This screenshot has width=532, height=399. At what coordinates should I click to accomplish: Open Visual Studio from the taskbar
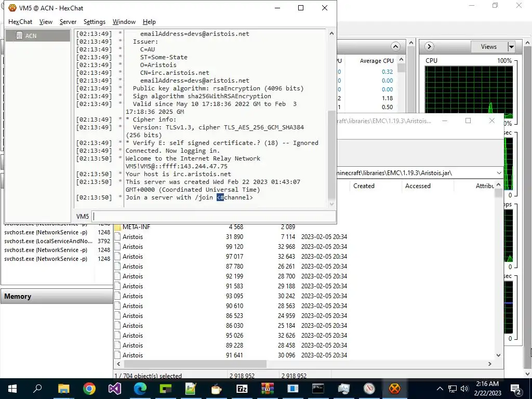[x=115, y=389]
